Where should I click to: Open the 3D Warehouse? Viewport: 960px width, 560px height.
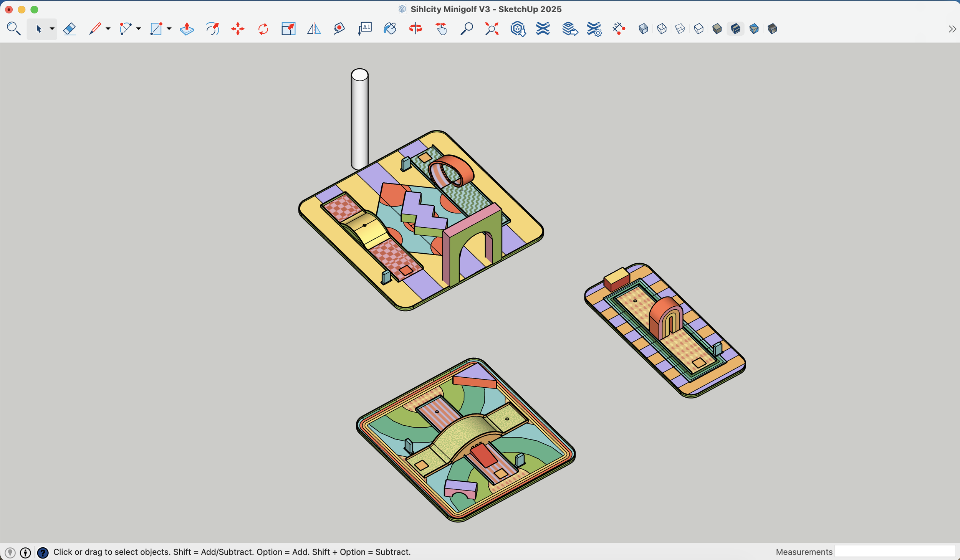(518, 29)
